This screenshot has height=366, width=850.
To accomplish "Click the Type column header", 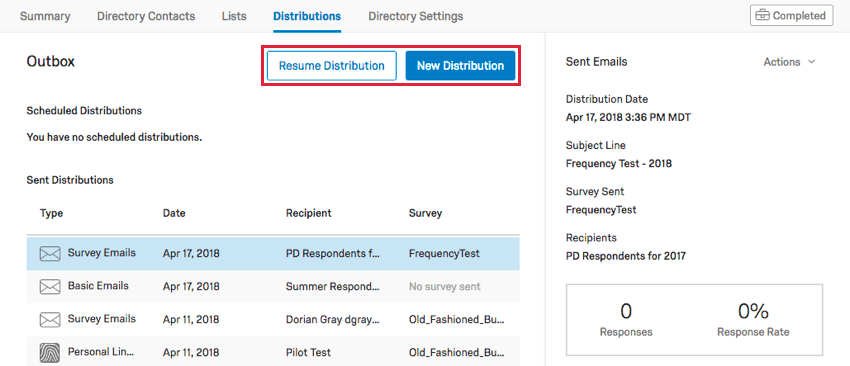I will [x=51, y=213].
